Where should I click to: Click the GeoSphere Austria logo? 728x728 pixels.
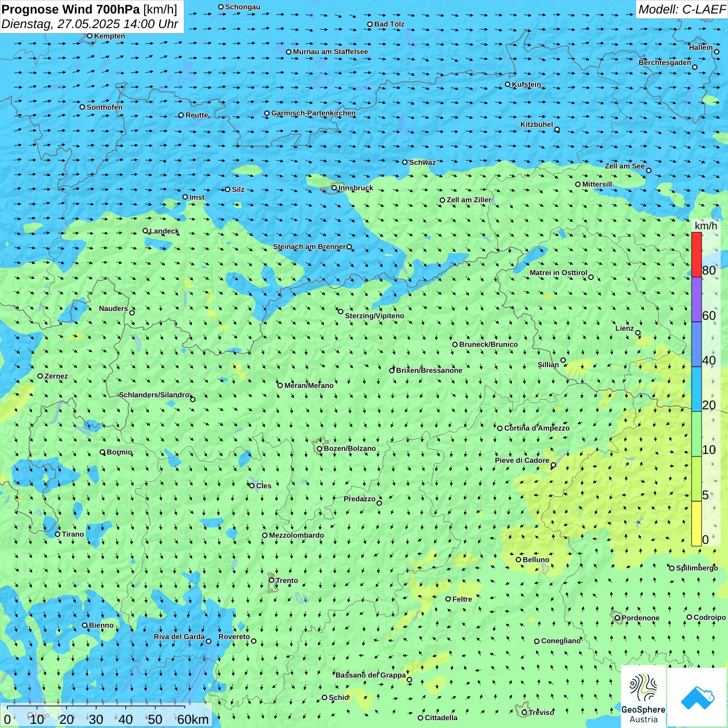click(x=644, y=697)
